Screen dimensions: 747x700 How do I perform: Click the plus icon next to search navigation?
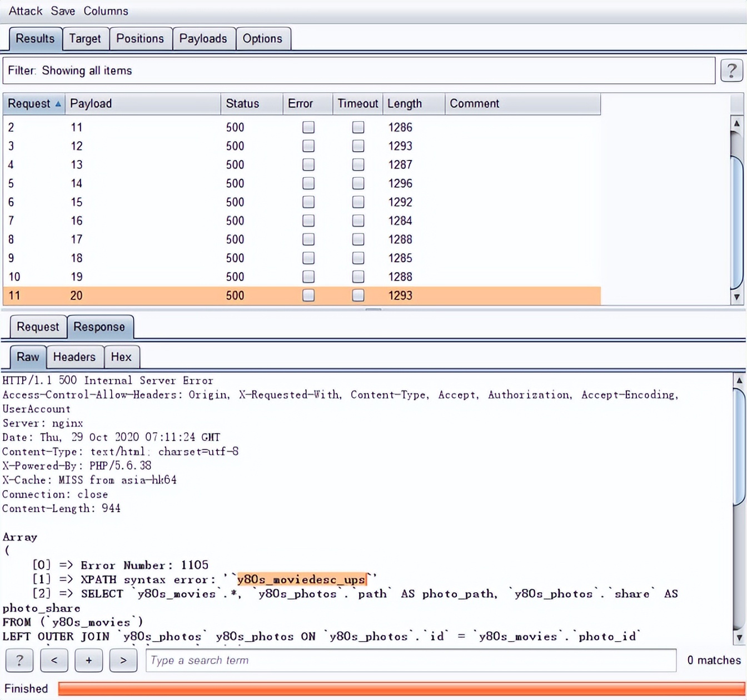point(88,661)
